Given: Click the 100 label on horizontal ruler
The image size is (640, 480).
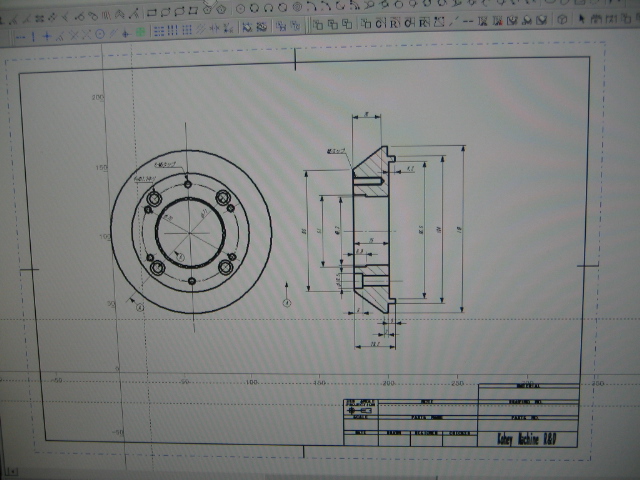Looking at the screenshot, I should coord(252,382).
